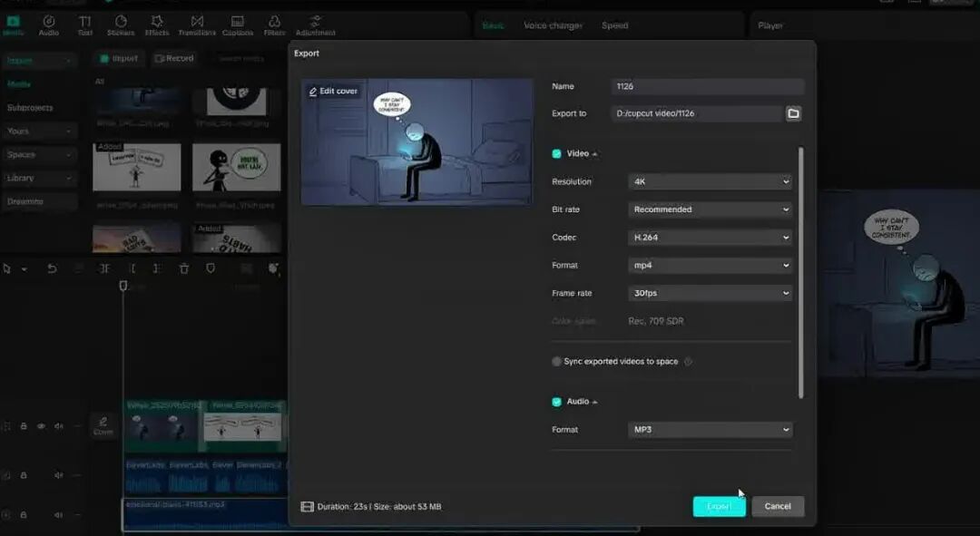Switch to the Speed tab
The width and height of the screenshot is (980, 536).
point(614,25)
